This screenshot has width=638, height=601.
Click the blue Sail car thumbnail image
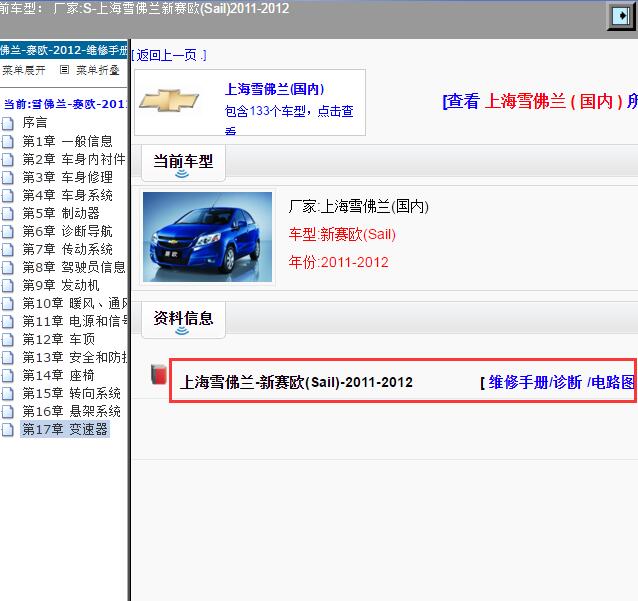(208, 237)
